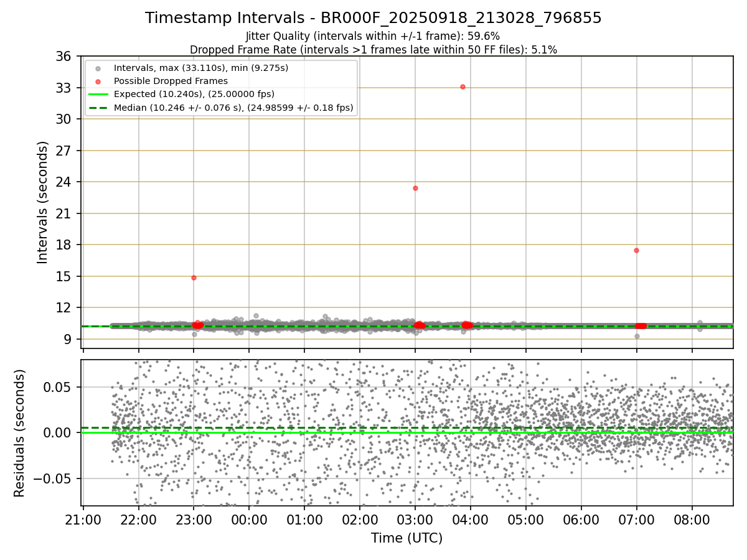This screenshot has height=560, width=747.
Task: Click legend entry 'Expected (10.240s), (25.00000 fps)'
Action: click(x=194, y=94)
